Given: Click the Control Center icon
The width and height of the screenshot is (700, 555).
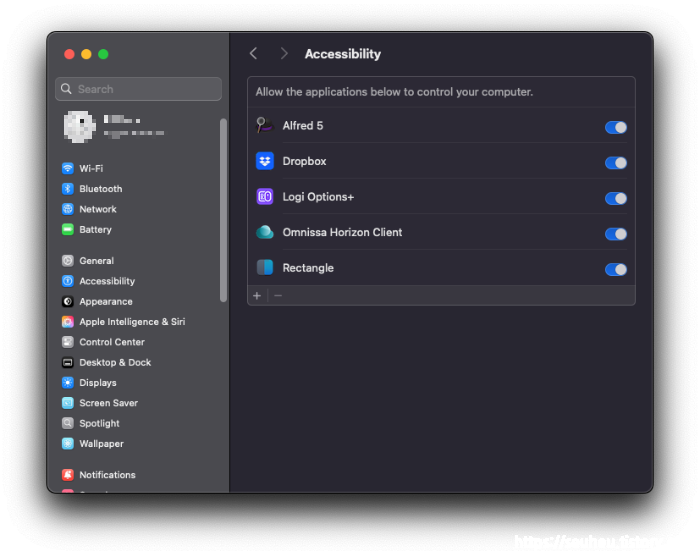Looking at the screenshot, I should (x=67, y=342).
